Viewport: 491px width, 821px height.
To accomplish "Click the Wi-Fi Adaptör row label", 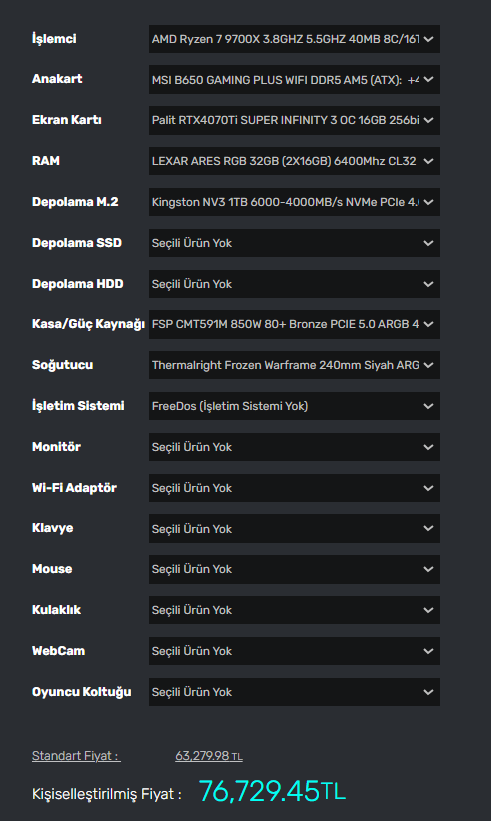I will pos(74,487).
